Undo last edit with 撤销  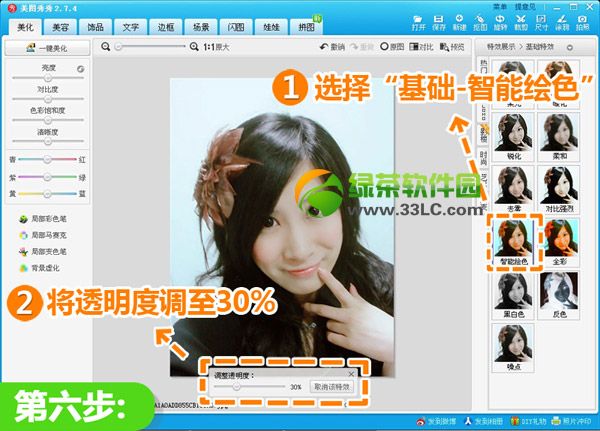(332, 47)
